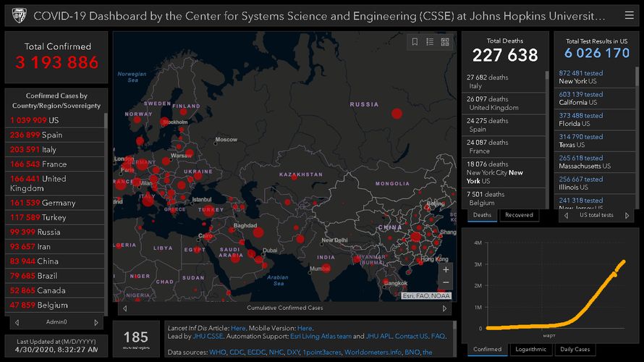Click next arrow beside Admin0
This screenshot has width=644, height=362.
coord(96,322)
